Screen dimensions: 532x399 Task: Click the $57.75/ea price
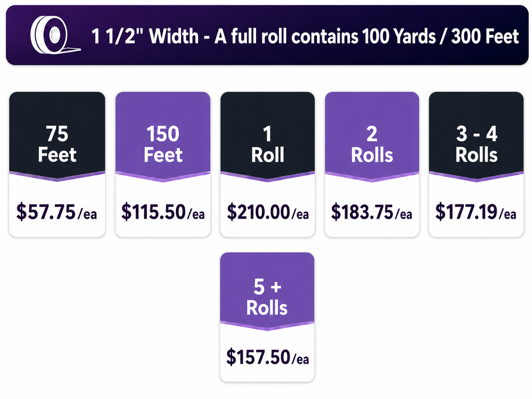click(x=57, y=212)
